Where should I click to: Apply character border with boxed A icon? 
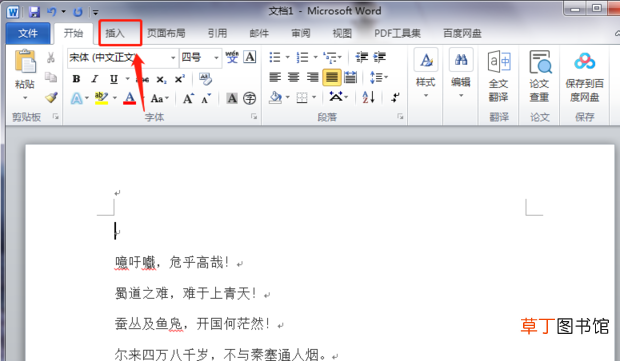click(x=250, y=57)
